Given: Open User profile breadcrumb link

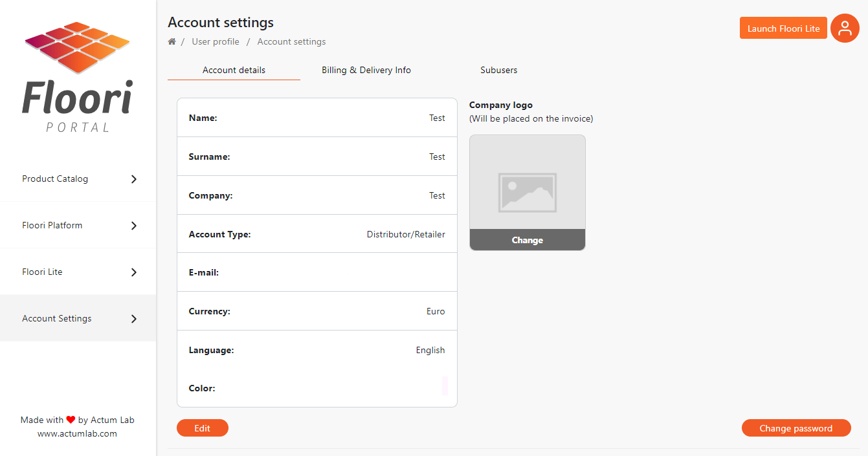Looking at the screenshot, I should (x=216, y=41).
